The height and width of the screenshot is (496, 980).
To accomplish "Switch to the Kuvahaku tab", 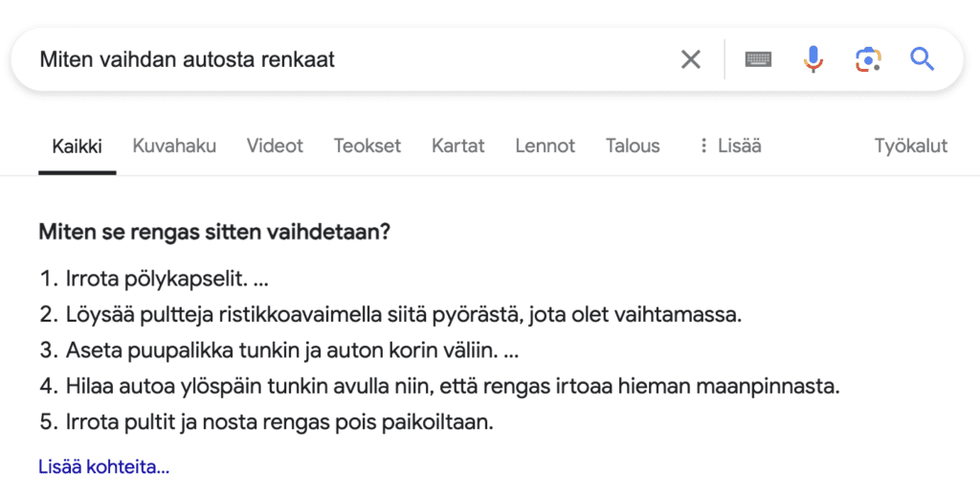I will (174, 146).
